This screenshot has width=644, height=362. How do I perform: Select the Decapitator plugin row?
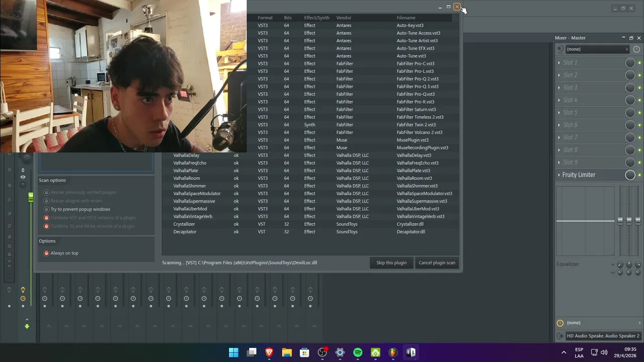311,232
